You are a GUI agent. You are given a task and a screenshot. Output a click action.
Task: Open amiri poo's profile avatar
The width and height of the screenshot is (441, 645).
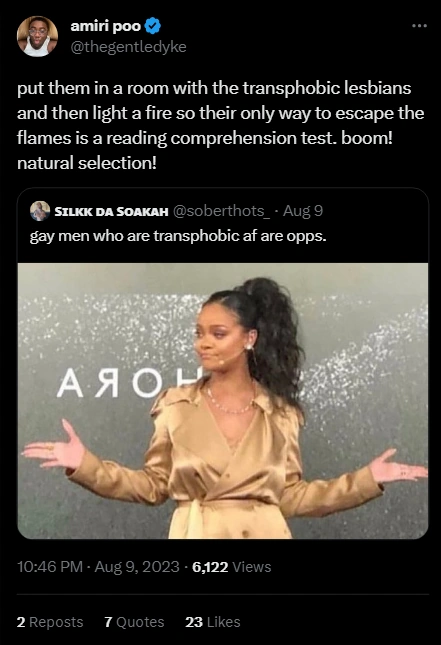coord(37,36)
